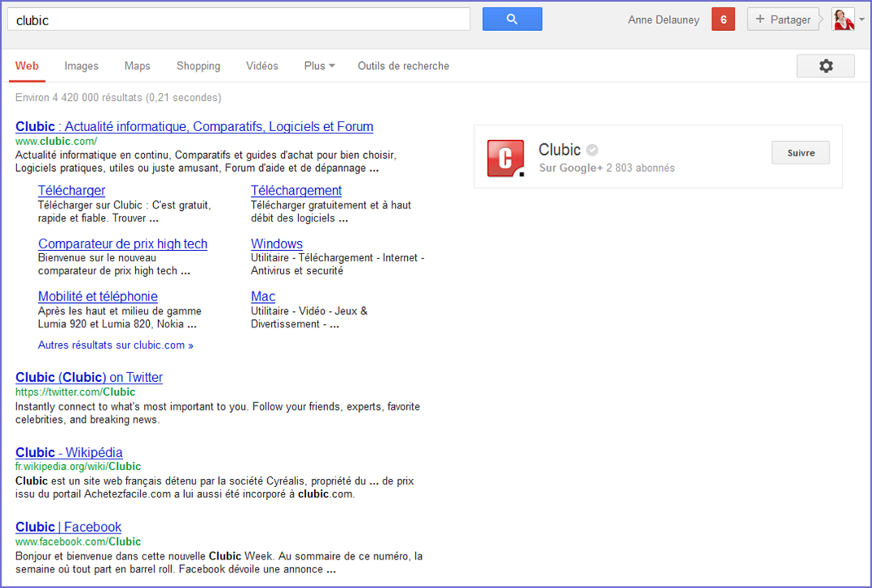Open the Windows sitelink
Screen dimensions: 872x588
click(x=276, y=244)
